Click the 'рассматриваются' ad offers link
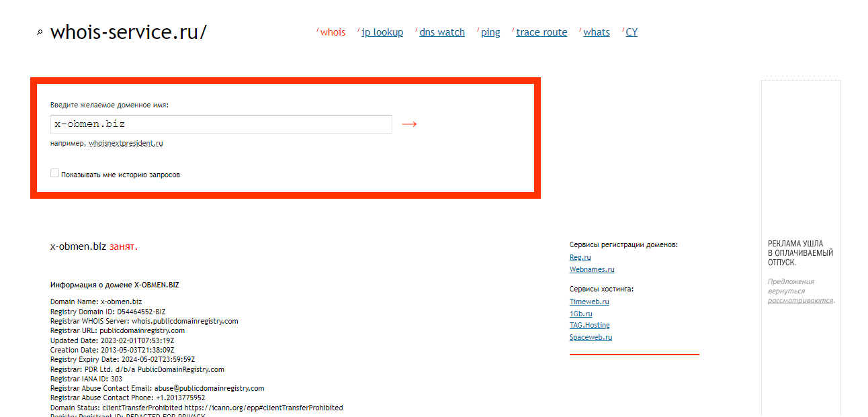 (x=800, y=301)
